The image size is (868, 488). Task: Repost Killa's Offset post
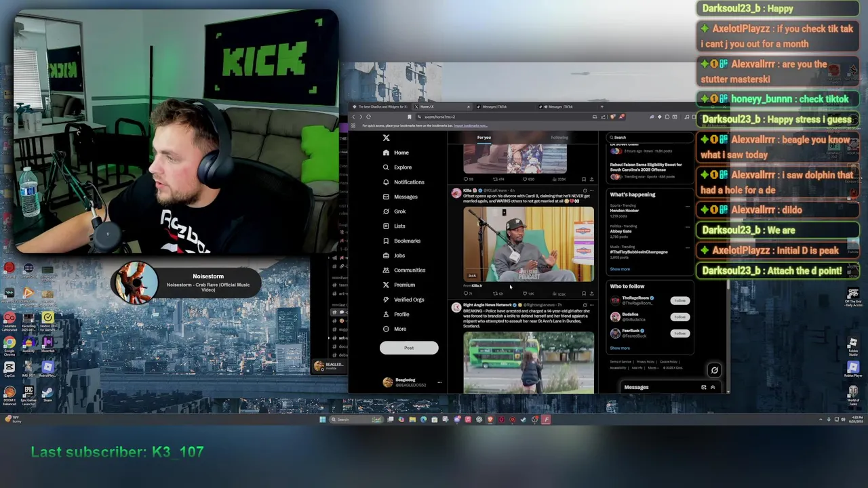coord(497,293)
